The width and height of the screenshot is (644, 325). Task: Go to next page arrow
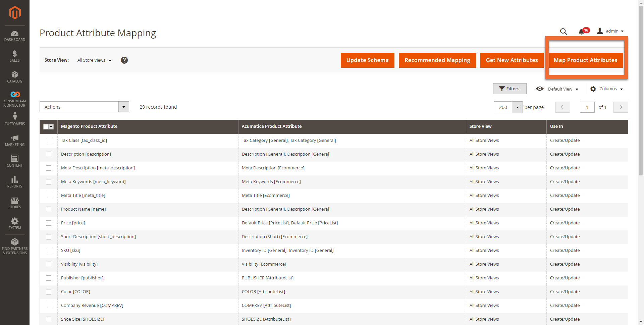point(621,107)
